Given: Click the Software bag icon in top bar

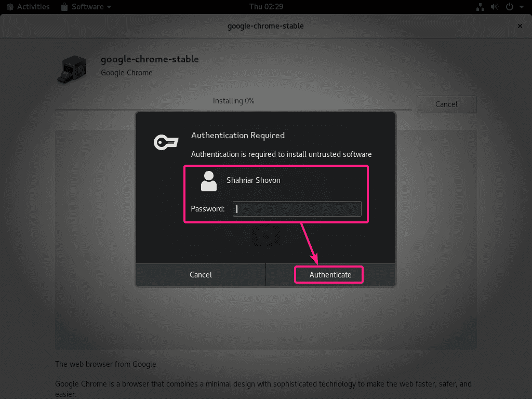Looking at the screenshot, I should pyautogui.click(x=64, y=7).
